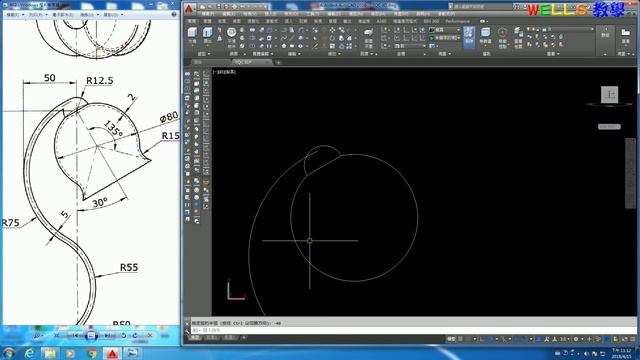Click Photo Viewer actual size button
640x360 pixels.
coord(57,336)
